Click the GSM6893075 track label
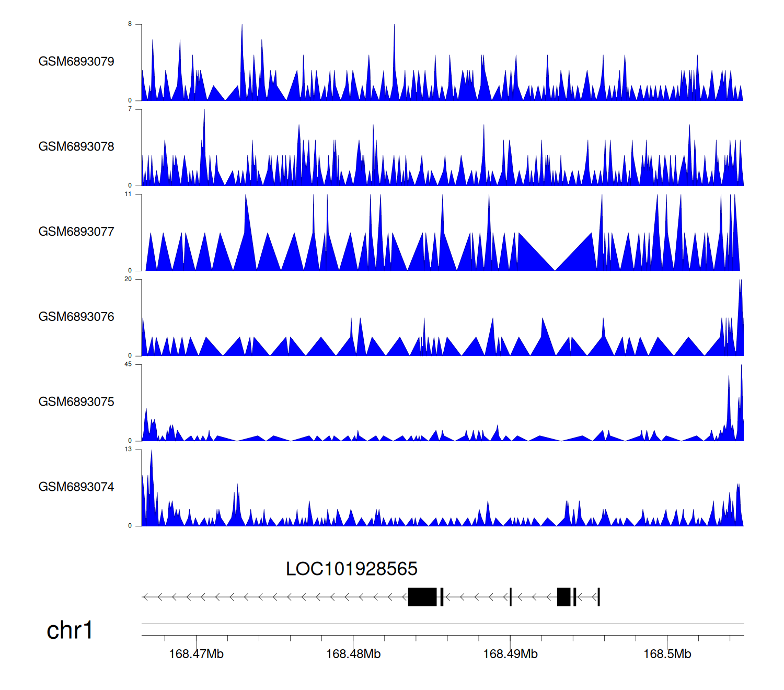784x690 pixels. [76, 402]
